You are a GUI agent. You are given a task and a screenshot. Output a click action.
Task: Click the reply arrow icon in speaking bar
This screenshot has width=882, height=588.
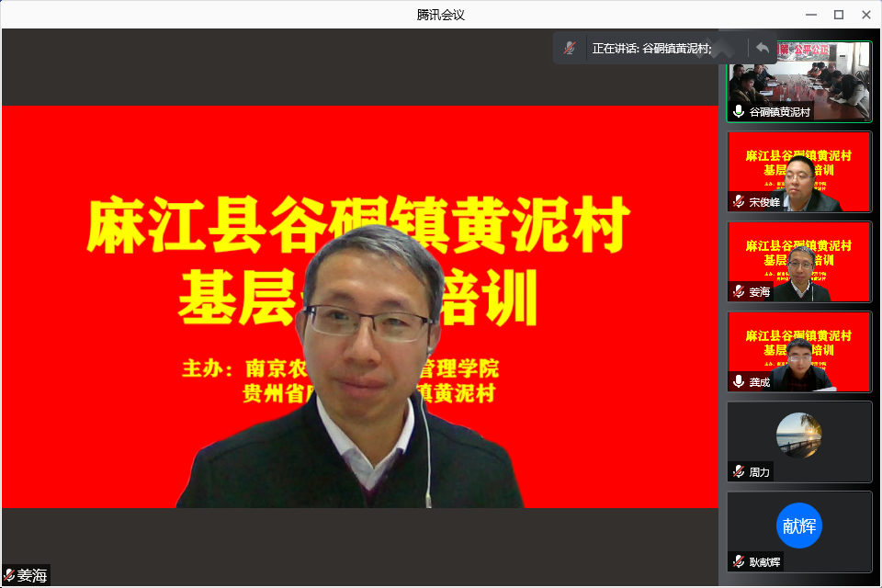pos(762,48)
